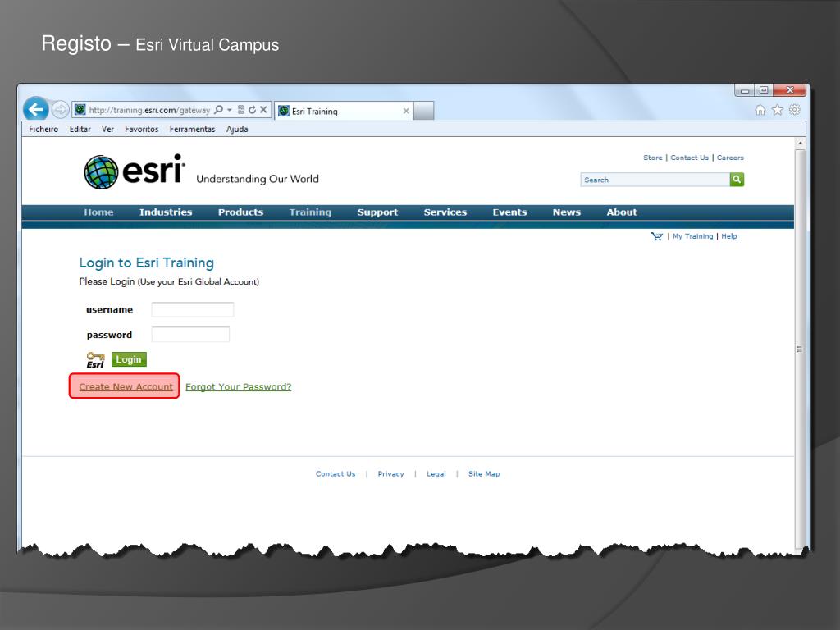Click the footer Legal link
Viewport: 840px width, 630px height.
click(436, 474)
